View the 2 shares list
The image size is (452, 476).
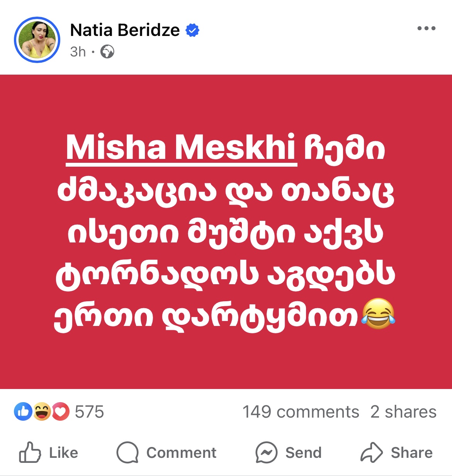tap(403, 412)
